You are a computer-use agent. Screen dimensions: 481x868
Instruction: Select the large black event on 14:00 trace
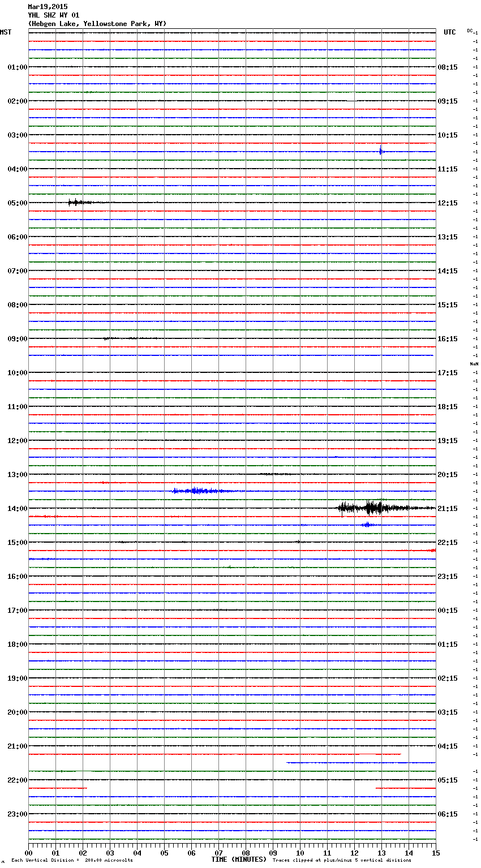[x=385, y=508]
